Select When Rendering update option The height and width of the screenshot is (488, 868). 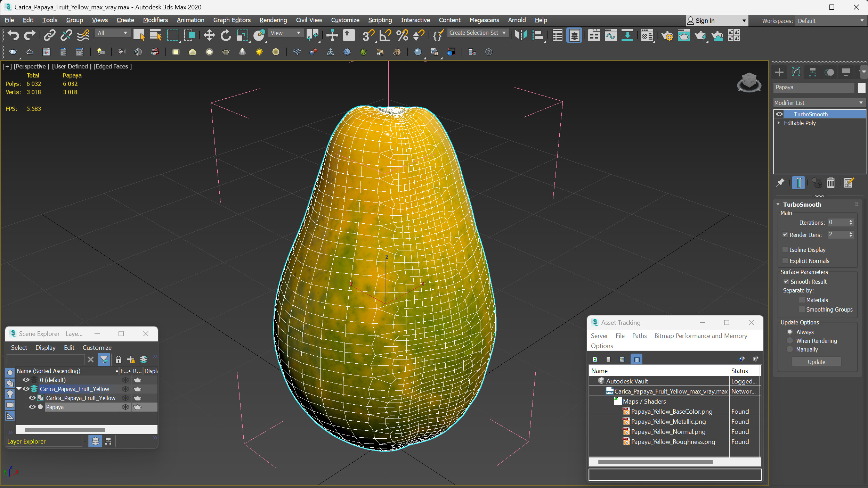coord(789,341)
